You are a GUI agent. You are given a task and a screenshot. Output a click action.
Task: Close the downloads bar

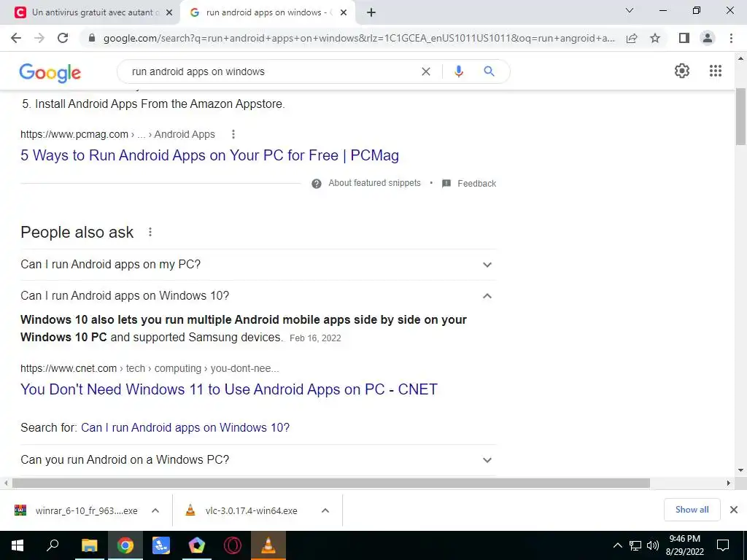pyautogui.click(x=734, y=510)
